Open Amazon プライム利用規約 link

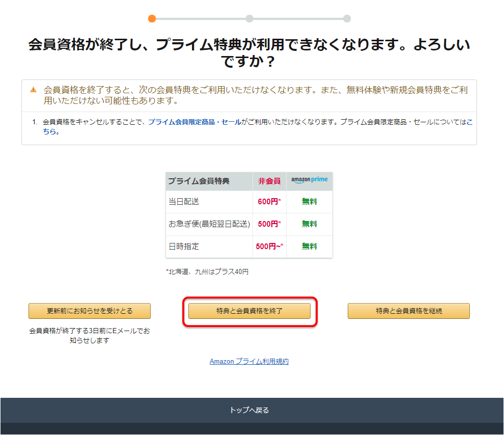[x=249, y=361]
